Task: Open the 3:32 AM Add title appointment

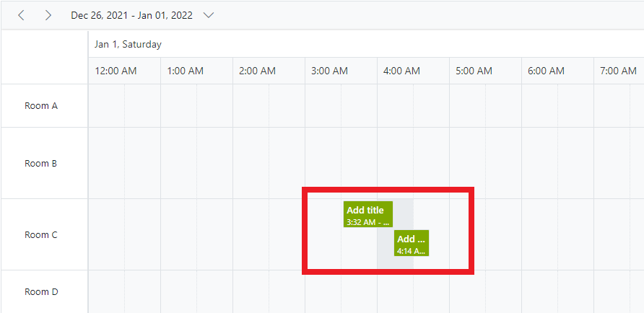Action: [367, 215]
